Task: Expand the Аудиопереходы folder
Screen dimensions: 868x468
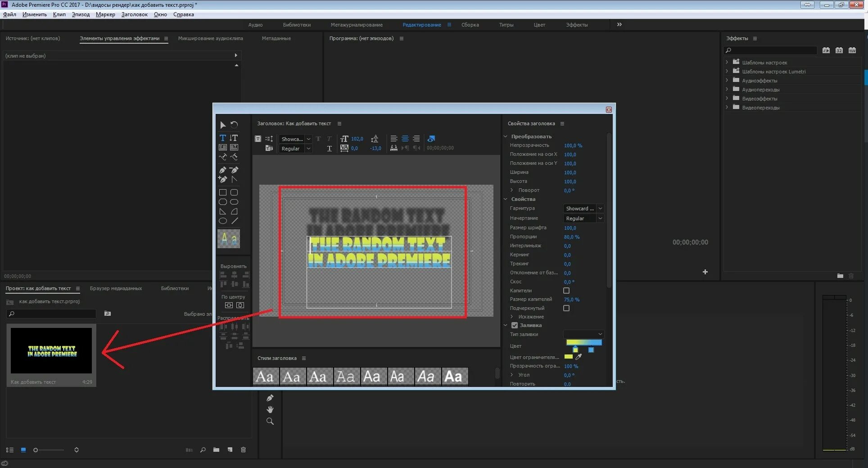Action: pos(727,89)
